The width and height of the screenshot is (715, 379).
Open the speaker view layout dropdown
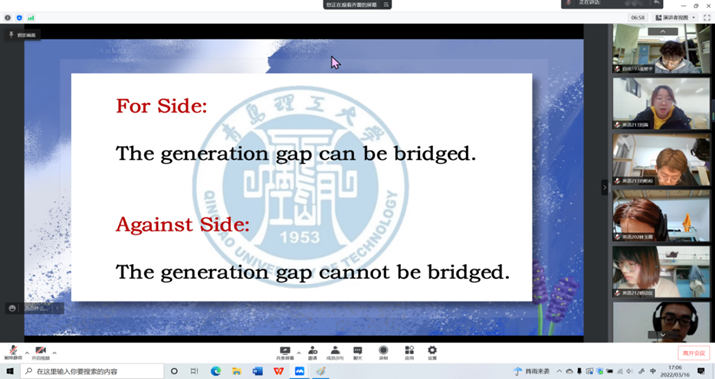(x=675, y=17)
